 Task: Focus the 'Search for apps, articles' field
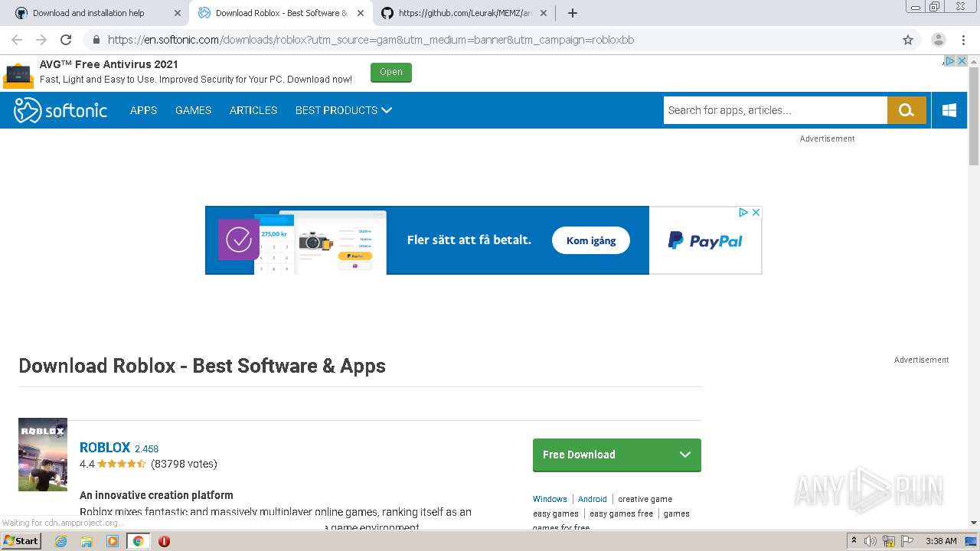click(x=775, y=110)
